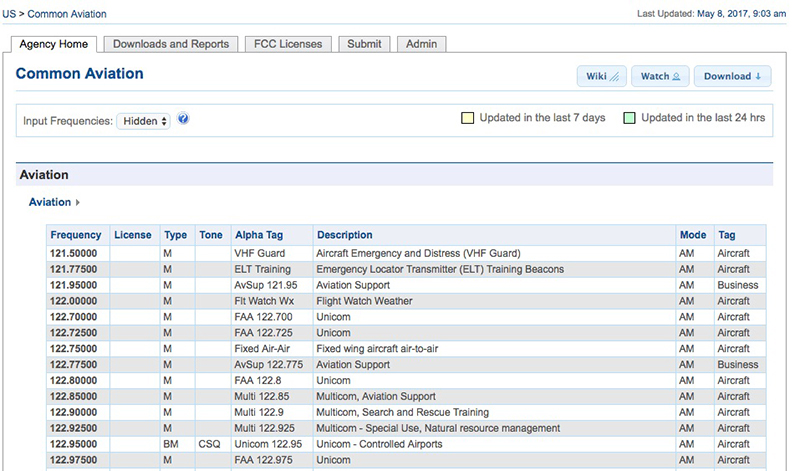Go to the Admin tab
This screenshot has height=471, width=800.
click(421, 44)
